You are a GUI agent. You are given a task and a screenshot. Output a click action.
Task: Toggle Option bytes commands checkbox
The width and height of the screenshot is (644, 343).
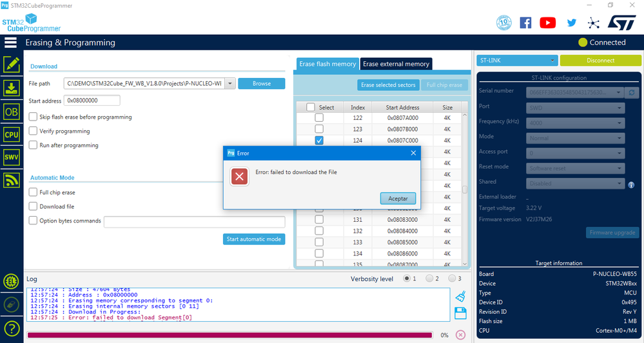33,220
